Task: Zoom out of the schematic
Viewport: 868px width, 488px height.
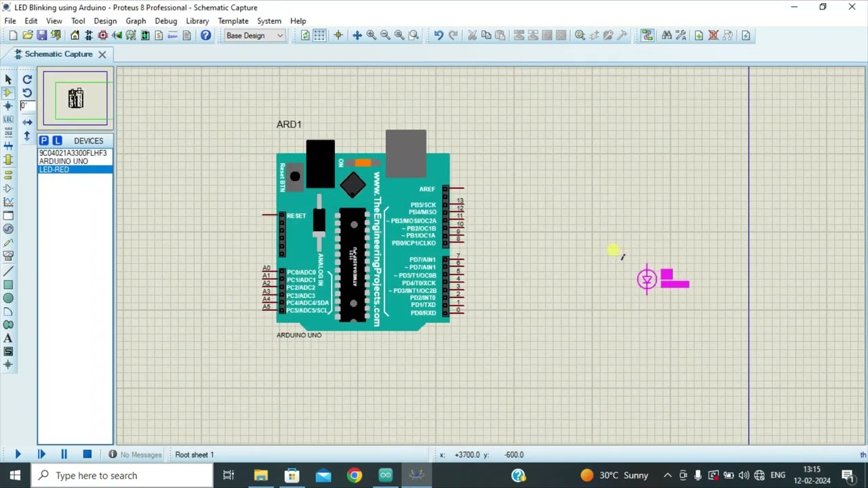Action: pos(385,35)
